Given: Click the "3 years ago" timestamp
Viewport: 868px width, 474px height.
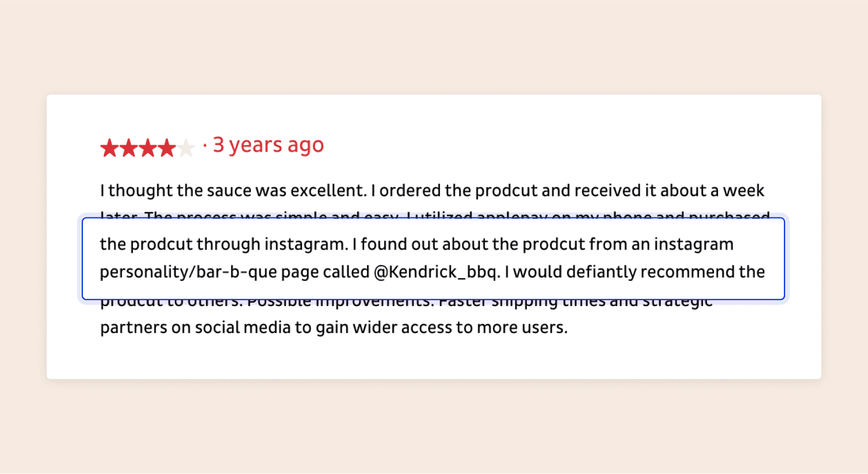Looking at the screenshot, I should click(268, 145).
